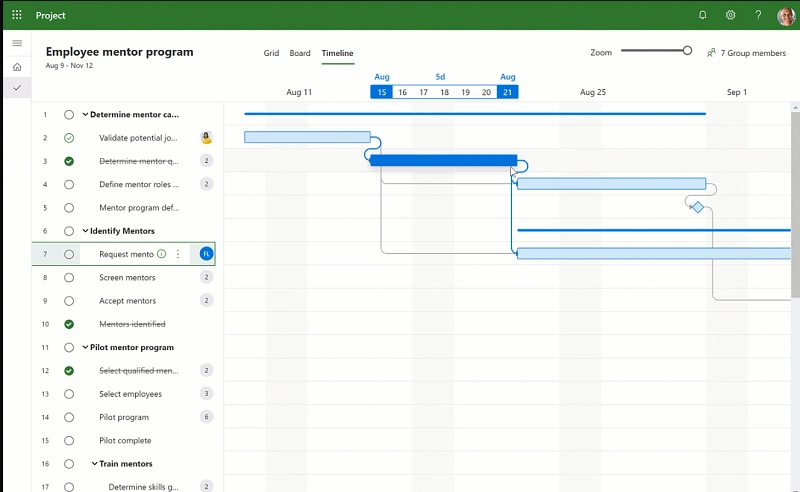Open the notifications bell icon
This screenshot has width=800, height=492.
[x=702, y=15]
